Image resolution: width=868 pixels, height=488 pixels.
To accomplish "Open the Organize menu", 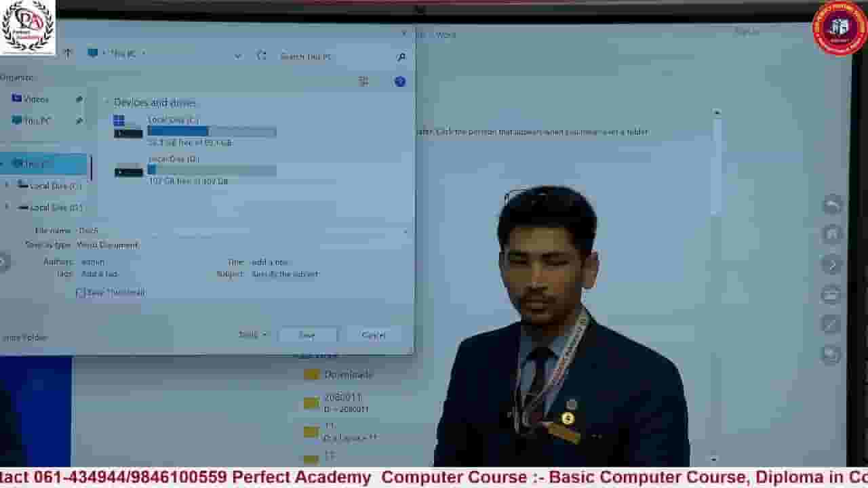I will (x=16, y=77).
